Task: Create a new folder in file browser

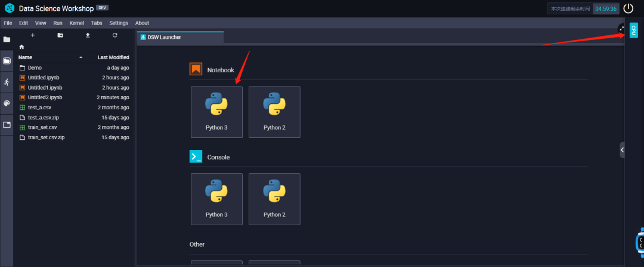Action: pyautogui.click(x=60, y=35)
